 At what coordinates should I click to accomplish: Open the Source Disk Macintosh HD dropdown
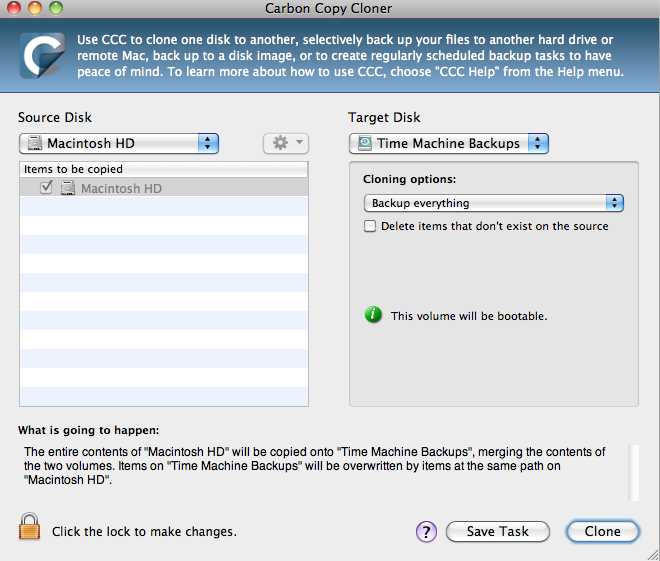click(119, 143)
